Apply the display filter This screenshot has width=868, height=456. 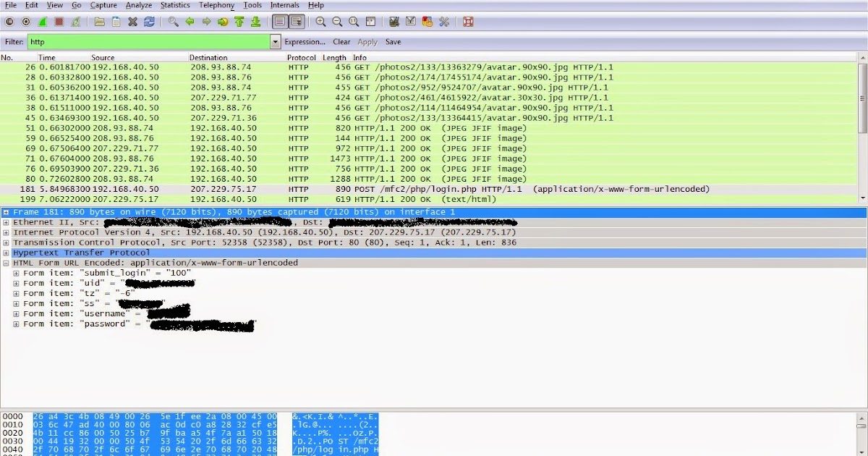click(367, 42)
